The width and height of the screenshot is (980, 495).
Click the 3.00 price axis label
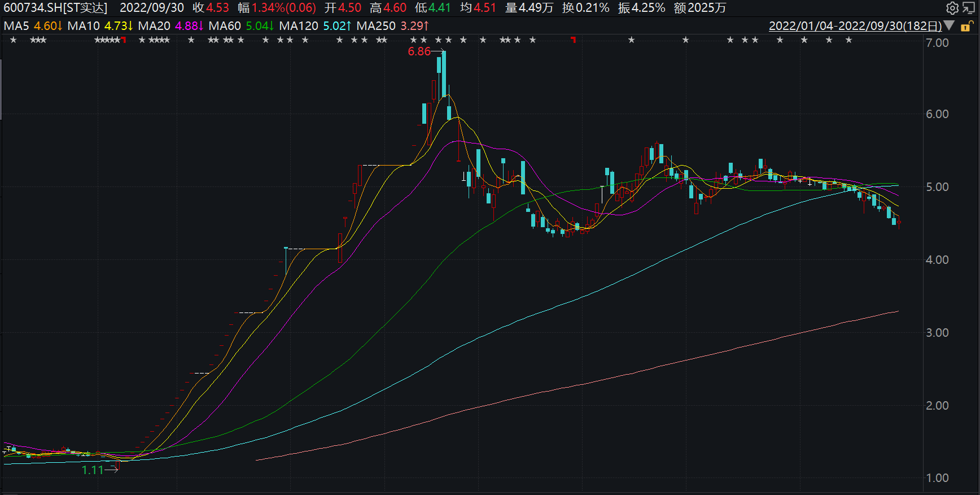(x=937, y=333)
